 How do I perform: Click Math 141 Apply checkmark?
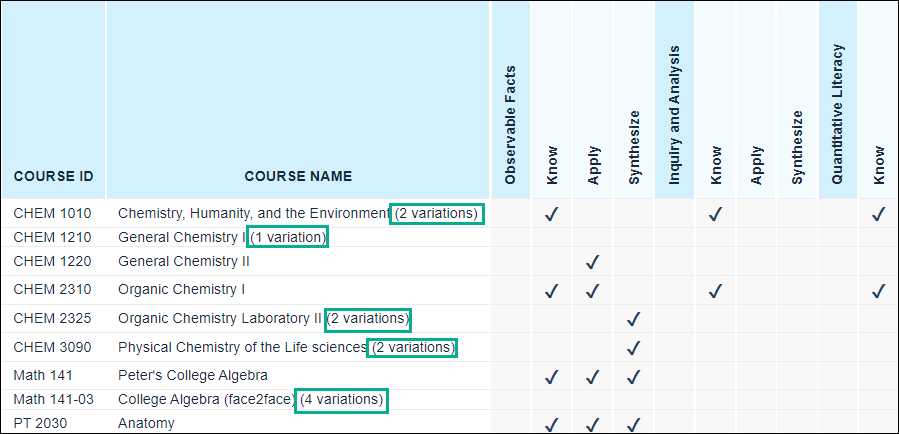(x=592, y=377)
